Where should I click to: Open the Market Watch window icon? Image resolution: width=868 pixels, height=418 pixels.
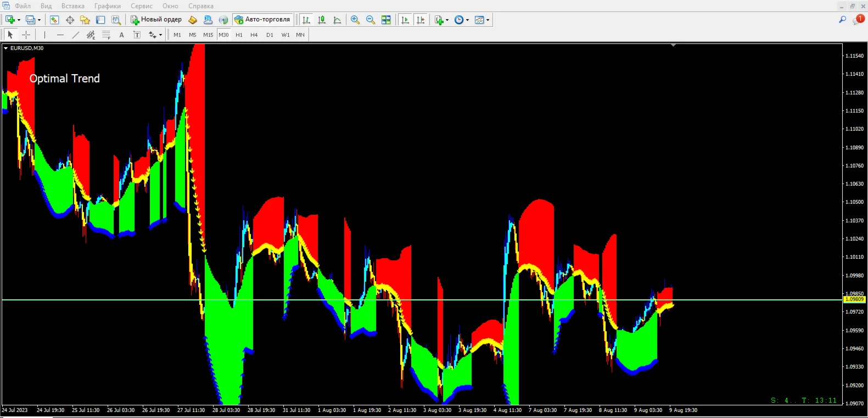[x=54, y=20]
